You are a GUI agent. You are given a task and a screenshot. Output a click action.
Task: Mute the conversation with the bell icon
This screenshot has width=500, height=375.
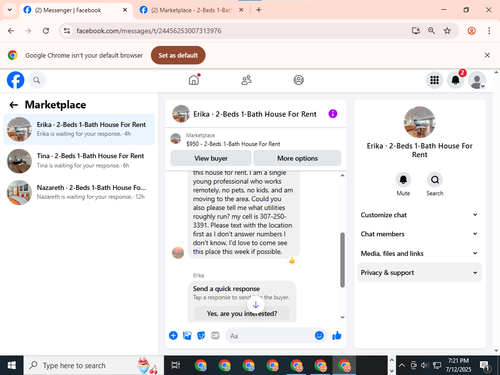(403, 180)
